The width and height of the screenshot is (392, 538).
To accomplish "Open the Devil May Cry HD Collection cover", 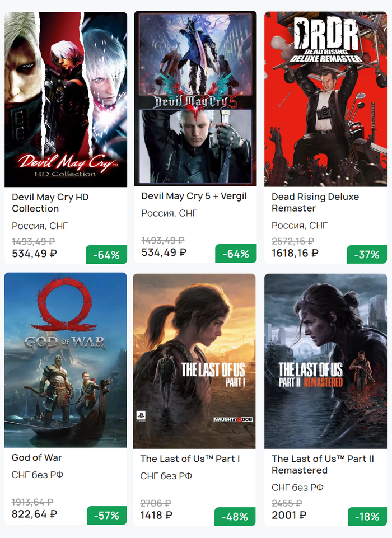I will tap(66, 99).
